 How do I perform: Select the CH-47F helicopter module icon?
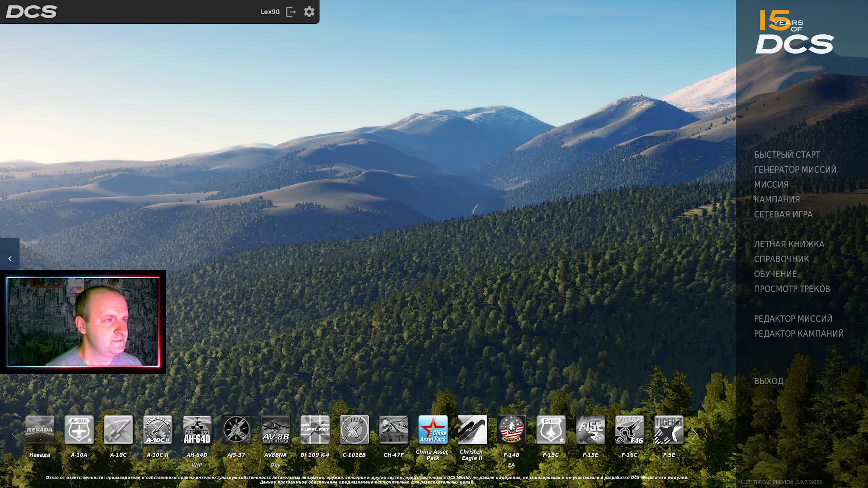(393, 430)
